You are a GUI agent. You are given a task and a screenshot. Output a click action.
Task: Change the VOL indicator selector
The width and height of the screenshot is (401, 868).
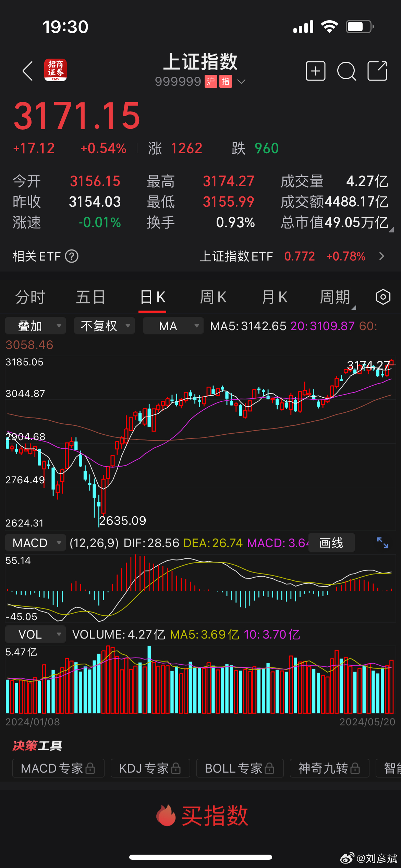(x=35, y=634)
